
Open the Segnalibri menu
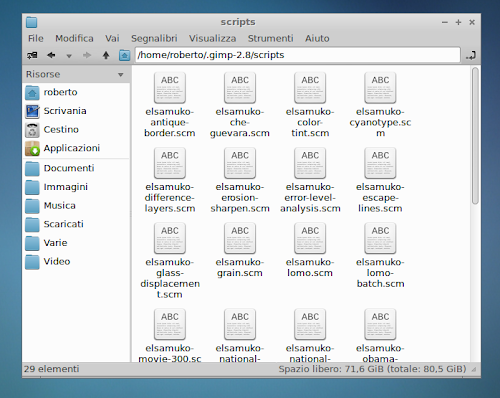154,38
